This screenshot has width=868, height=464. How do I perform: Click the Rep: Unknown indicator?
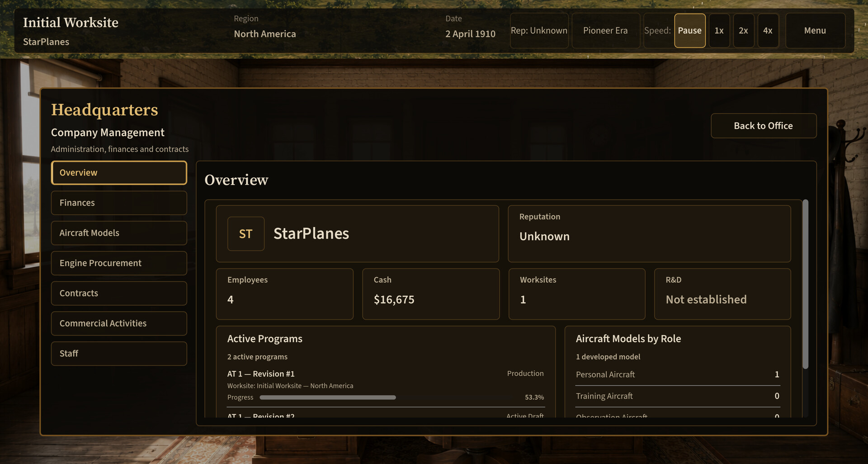pyautogui.click(x=539, y=30)
